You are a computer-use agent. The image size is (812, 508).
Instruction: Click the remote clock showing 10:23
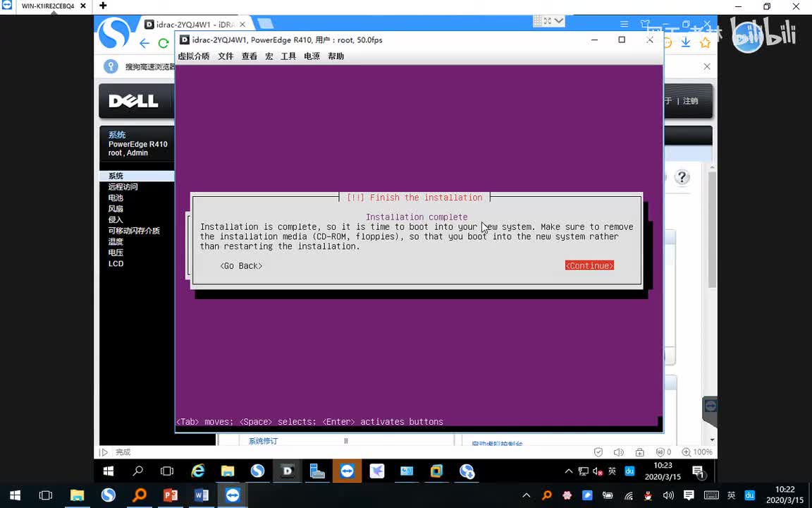[663, 471]
